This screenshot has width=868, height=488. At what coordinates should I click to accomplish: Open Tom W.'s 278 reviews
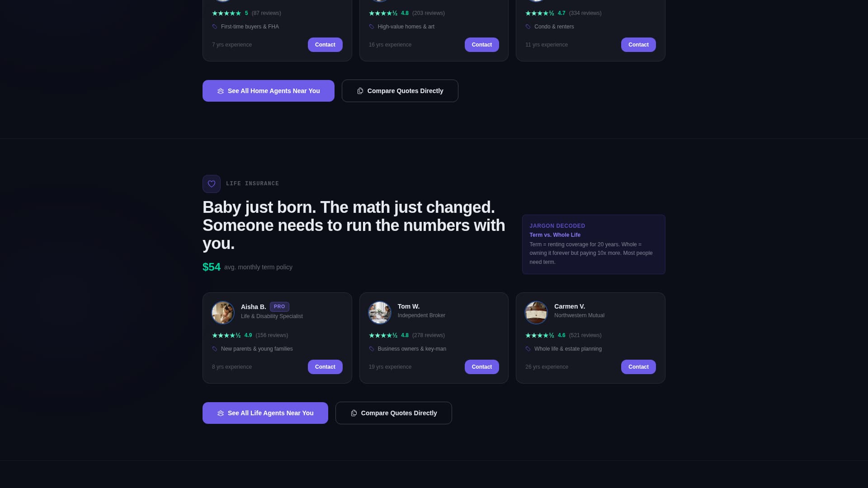(x=428, y=335)
